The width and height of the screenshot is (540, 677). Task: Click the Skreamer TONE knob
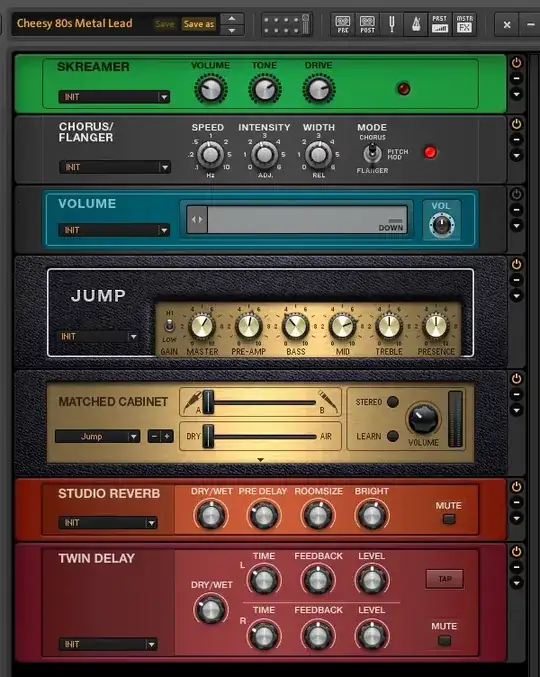click(x=265, y=89)
